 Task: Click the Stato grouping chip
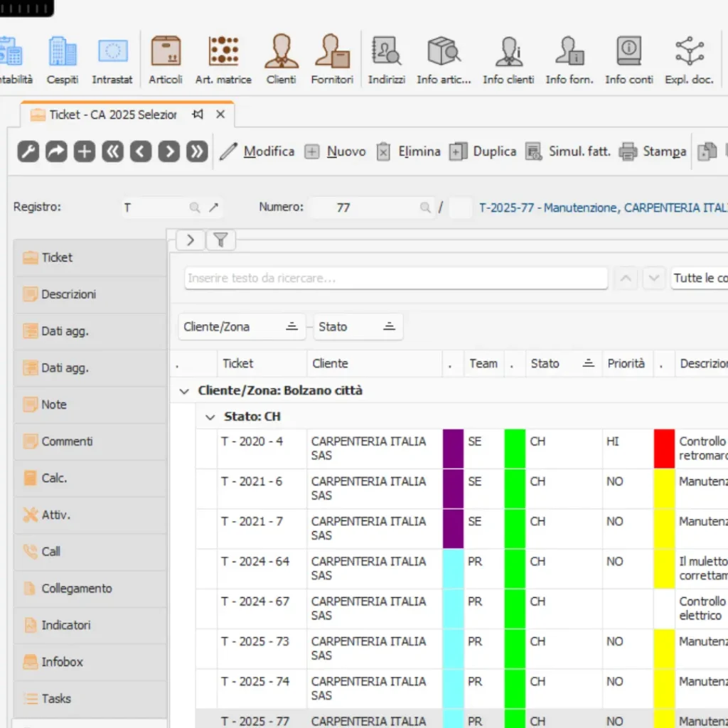358,327
